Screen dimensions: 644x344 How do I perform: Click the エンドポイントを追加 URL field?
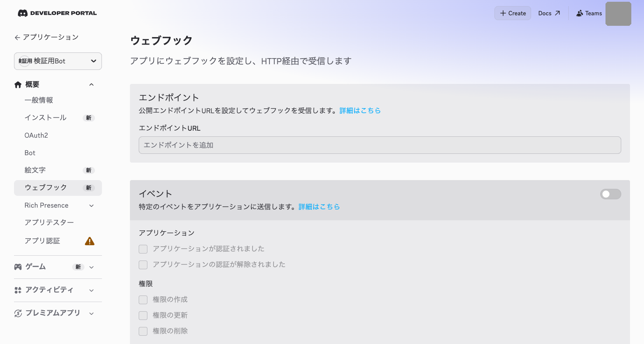380,145
